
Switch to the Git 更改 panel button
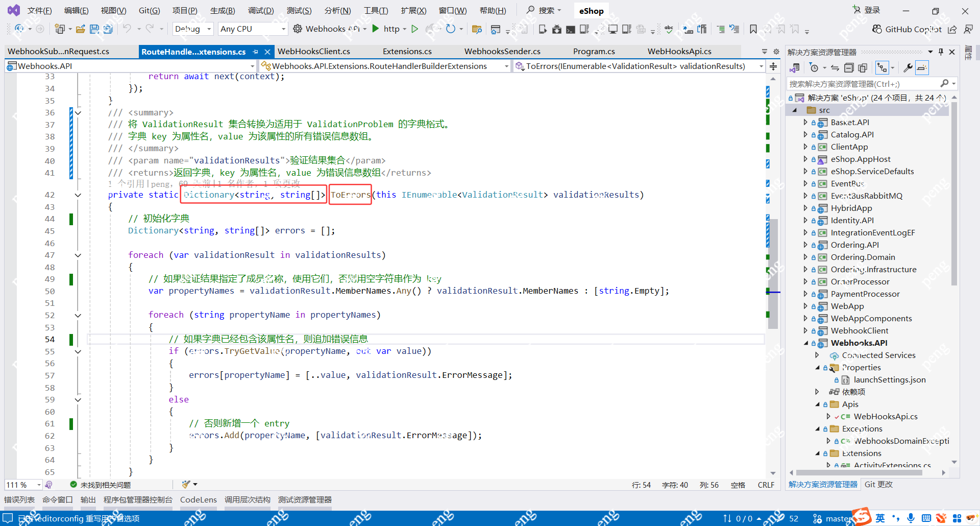878,484
